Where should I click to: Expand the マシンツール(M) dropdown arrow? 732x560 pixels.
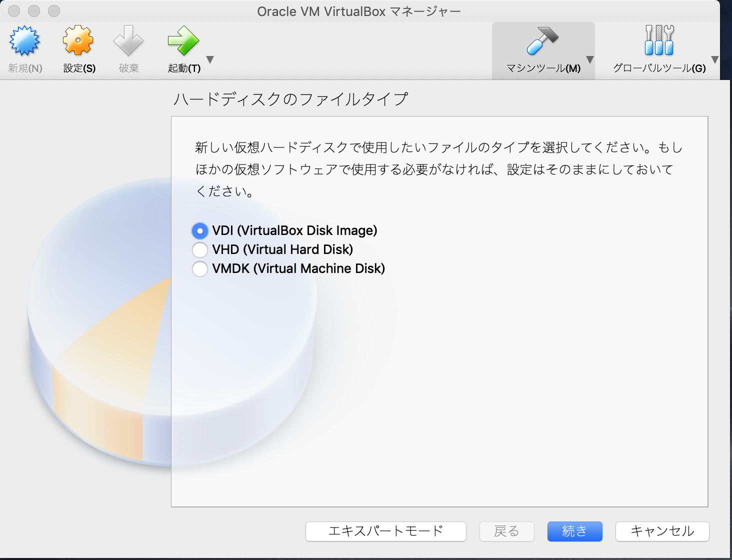(x=590, y=59)
